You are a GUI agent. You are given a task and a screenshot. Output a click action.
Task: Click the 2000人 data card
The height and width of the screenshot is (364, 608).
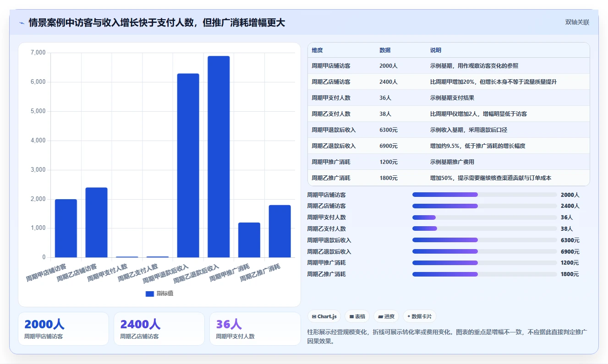[63, 329]
